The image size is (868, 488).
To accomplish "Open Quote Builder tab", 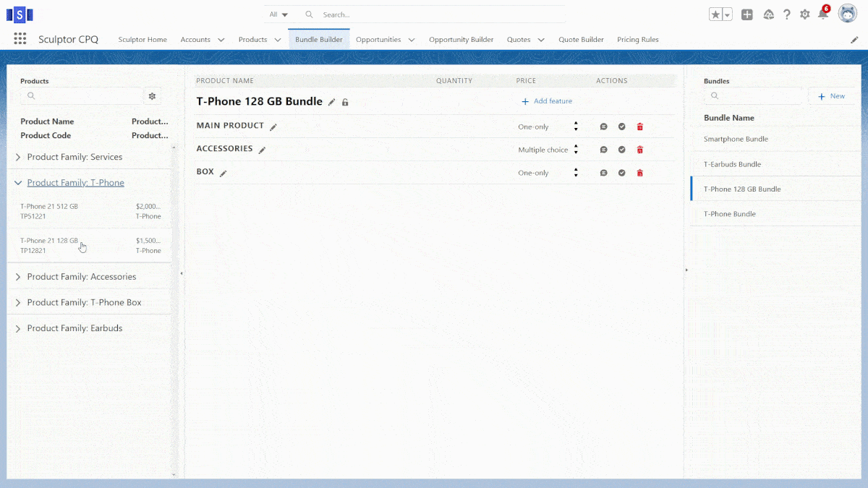I will pos(581,40).
